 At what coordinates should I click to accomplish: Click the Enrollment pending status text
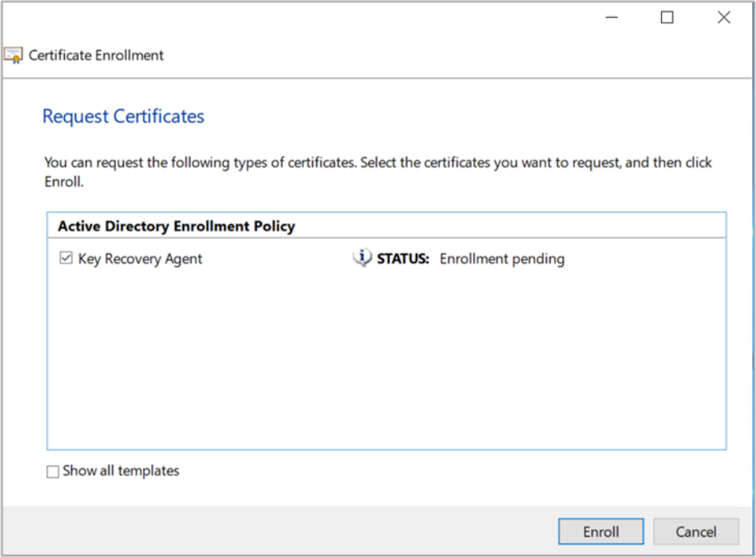[501, 259]
